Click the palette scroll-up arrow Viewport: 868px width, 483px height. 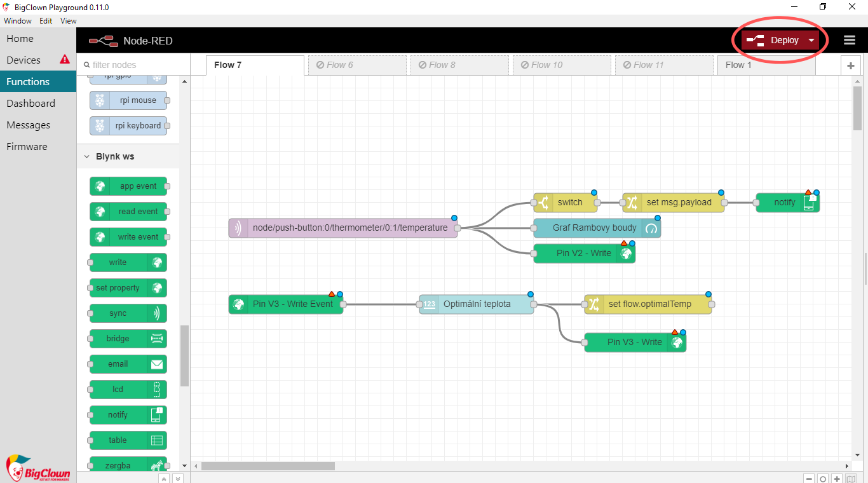tap(184, 81)
